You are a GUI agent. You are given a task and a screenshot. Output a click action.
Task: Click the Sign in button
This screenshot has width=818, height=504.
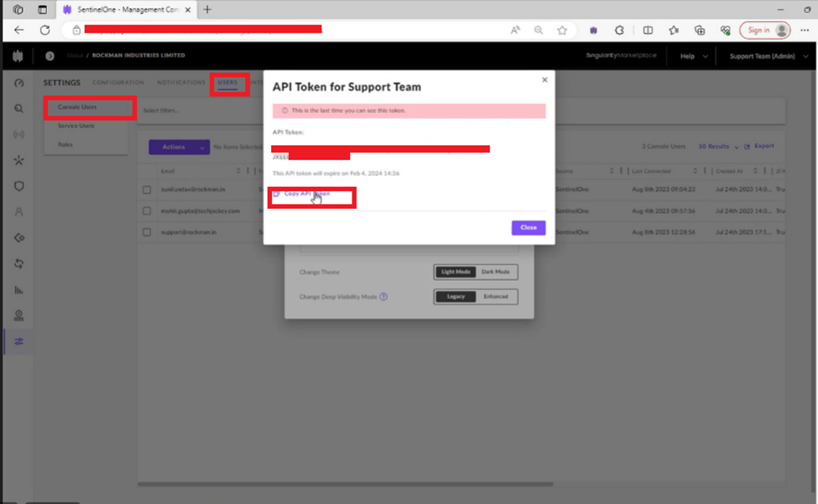[765, 30]
